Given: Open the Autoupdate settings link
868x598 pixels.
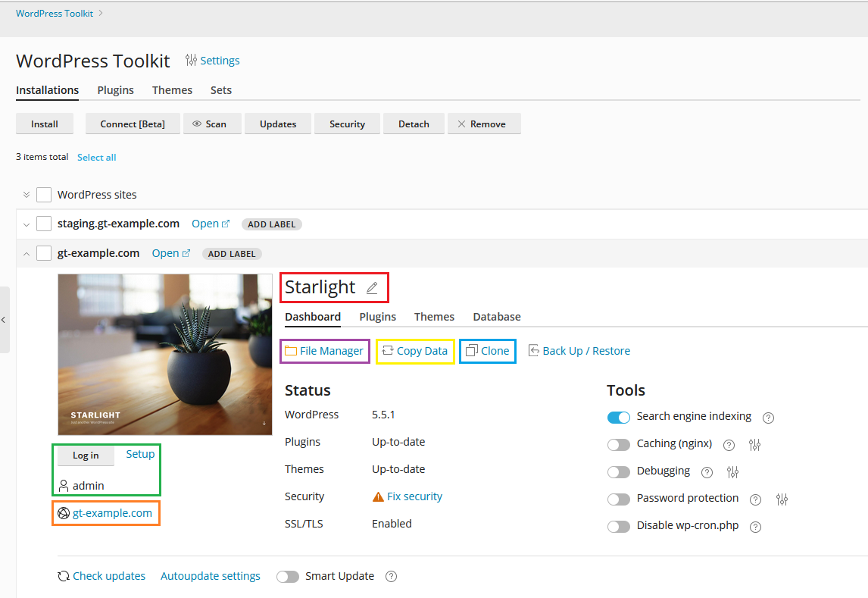Looking at the screenshot, I should coord(211,577).
